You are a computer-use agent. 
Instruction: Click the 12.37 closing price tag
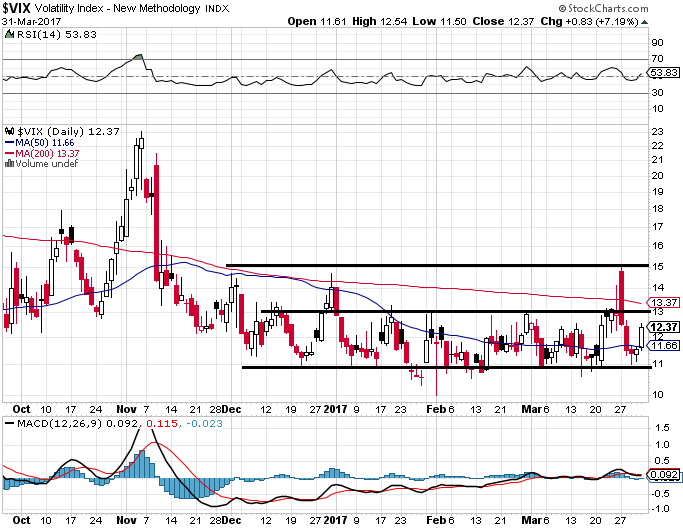pos(664,327)
